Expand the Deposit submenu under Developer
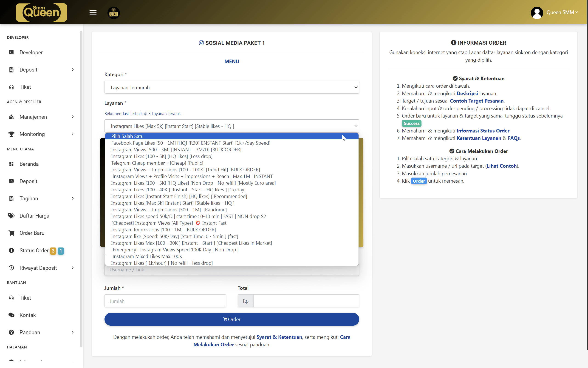 coord(72,70)
